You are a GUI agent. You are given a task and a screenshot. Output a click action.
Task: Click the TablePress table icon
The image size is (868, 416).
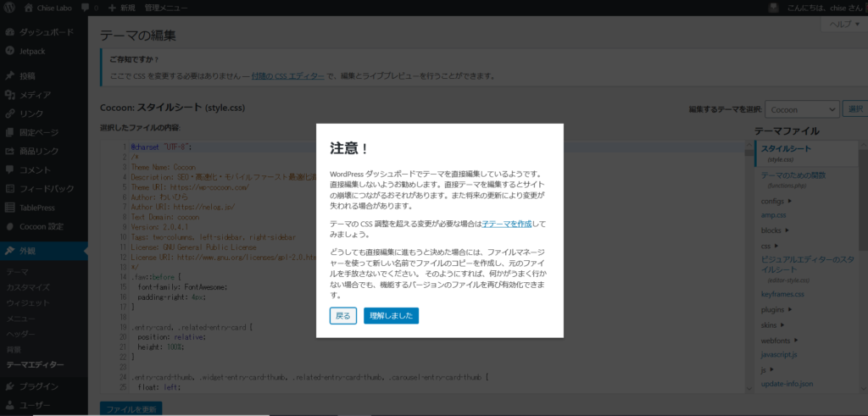point(9,208)
